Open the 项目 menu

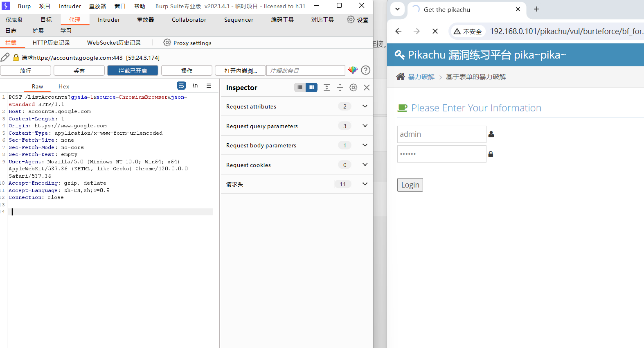click(x=45, y=6)
